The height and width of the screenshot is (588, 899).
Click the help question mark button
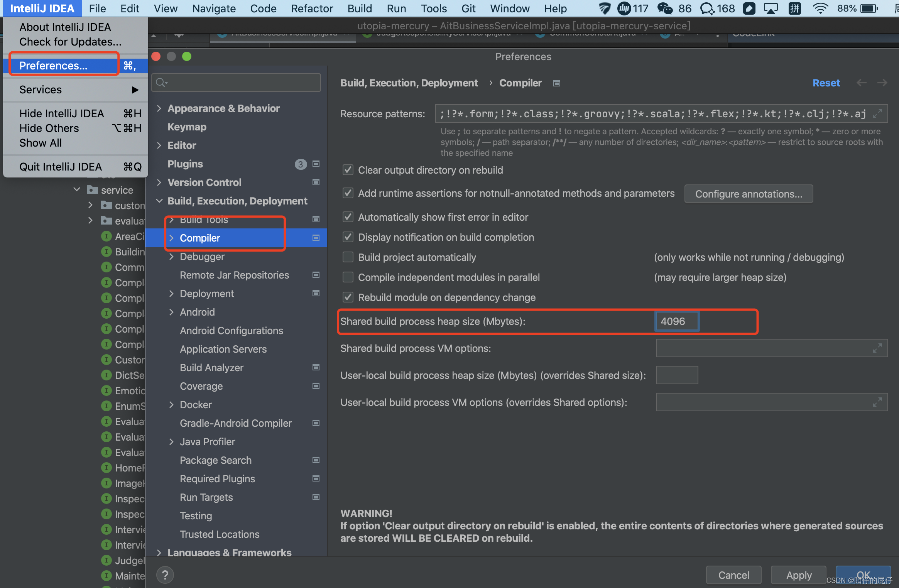(x=165, y=575)
